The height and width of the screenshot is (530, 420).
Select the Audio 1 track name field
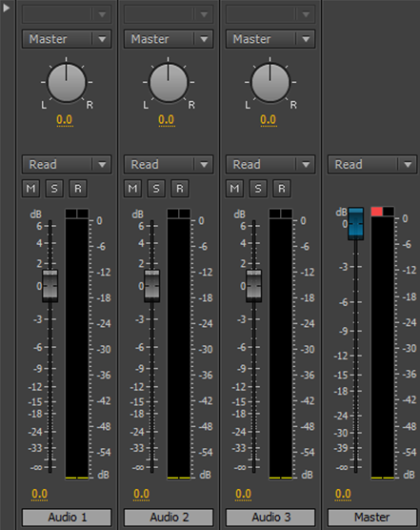(x=67, y=518)
